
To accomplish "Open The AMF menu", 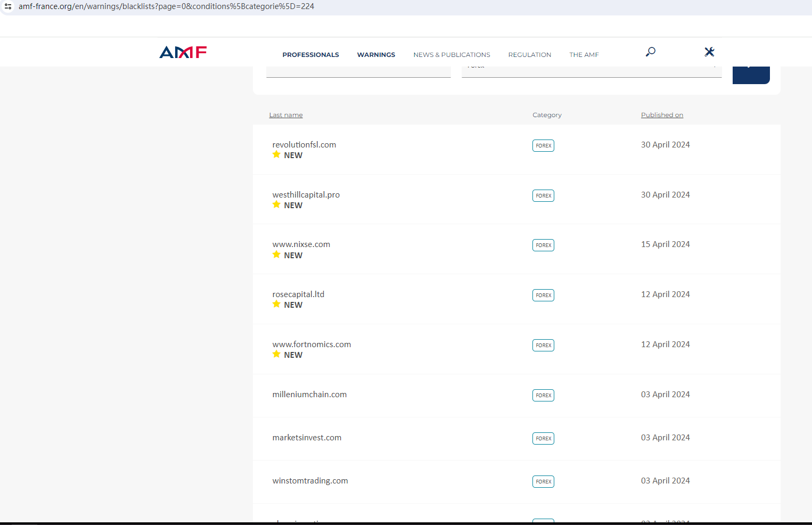I will [584, 55].
